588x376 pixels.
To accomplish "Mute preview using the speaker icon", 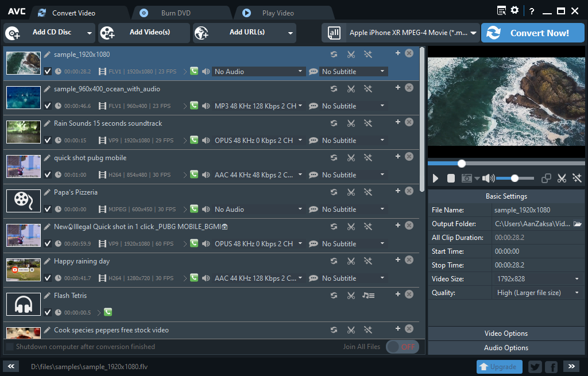I will pyautogui.click(x=488, y=179).
